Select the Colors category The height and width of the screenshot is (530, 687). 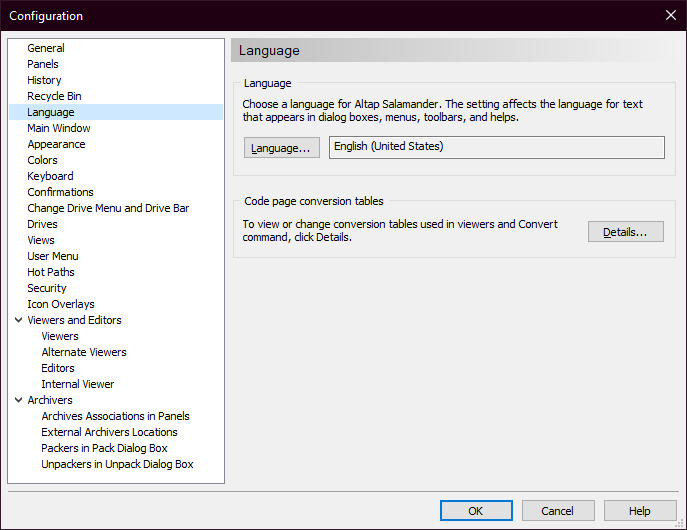coord(42,160)
